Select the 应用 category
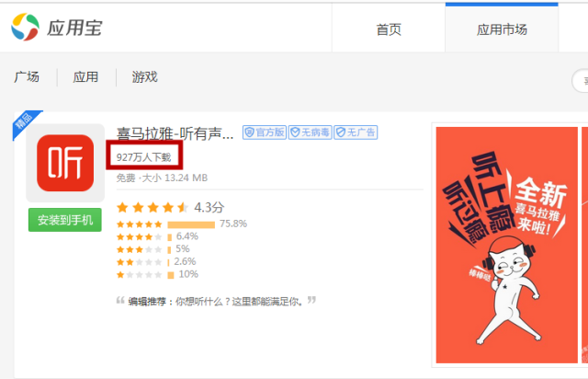Screen dimensions: 588x379 pyautogui.click(x=85, y=76)
